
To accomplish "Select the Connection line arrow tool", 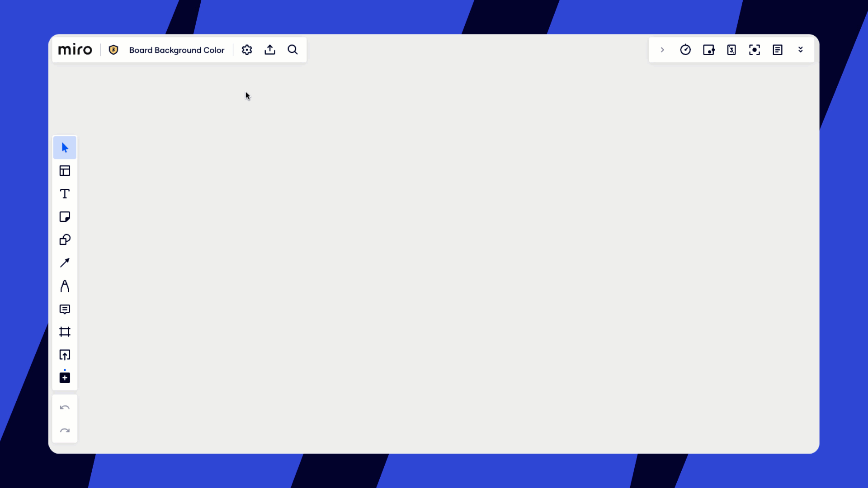I will 65,263.
